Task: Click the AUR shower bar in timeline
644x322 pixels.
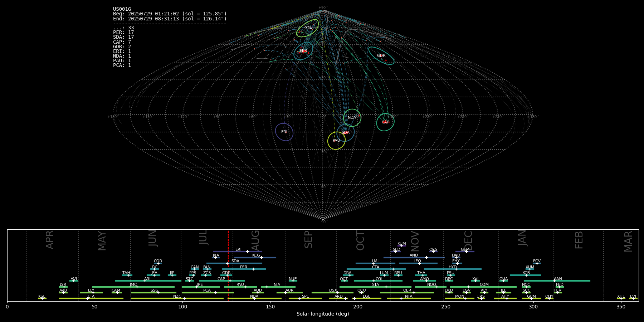Action: tap(289, 293)
